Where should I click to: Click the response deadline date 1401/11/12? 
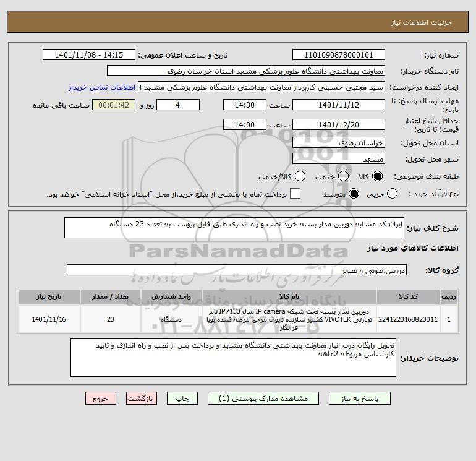click(339, 105)
